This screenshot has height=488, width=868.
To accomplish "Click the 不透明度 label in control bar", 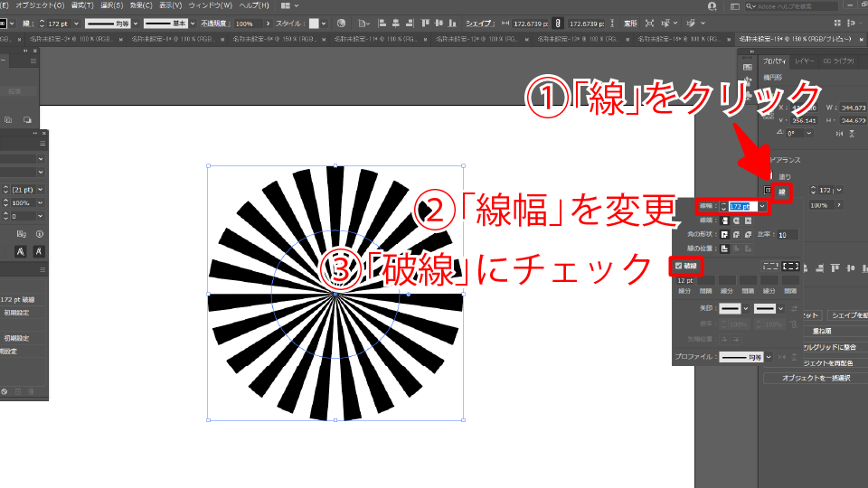I will (x=215, y=23).
